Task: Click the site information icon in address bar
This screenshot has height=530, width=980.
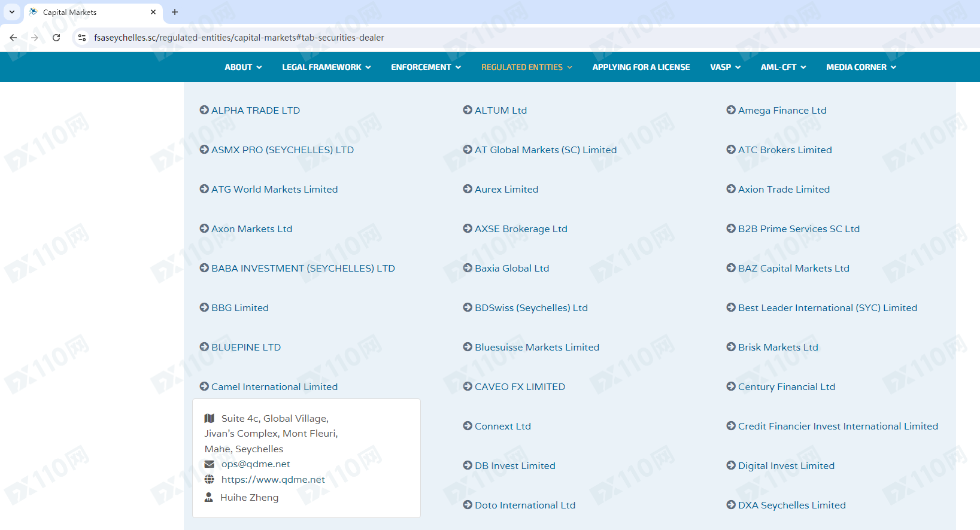Action: pyautogui.click(x=82, y=38)
